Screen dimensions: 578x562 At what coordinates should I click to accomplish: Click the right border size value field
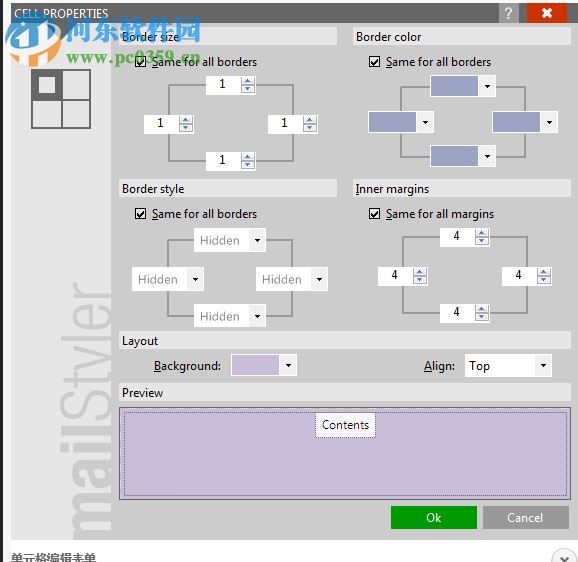(285, 124)
